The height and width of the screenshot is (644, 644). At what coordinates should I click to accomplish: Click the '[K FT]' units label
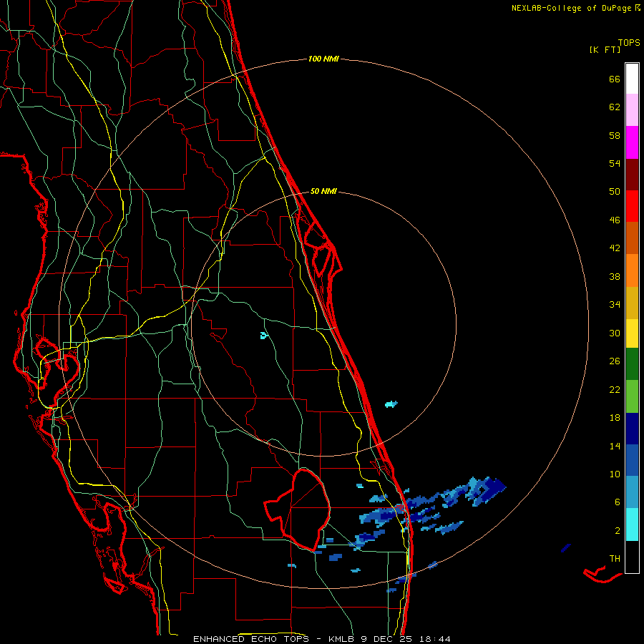605,49
